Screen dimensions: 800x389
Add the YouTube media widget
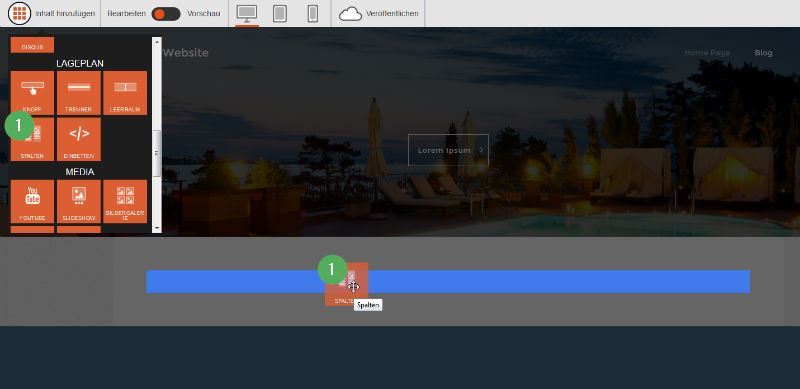(x=32, y=202)
